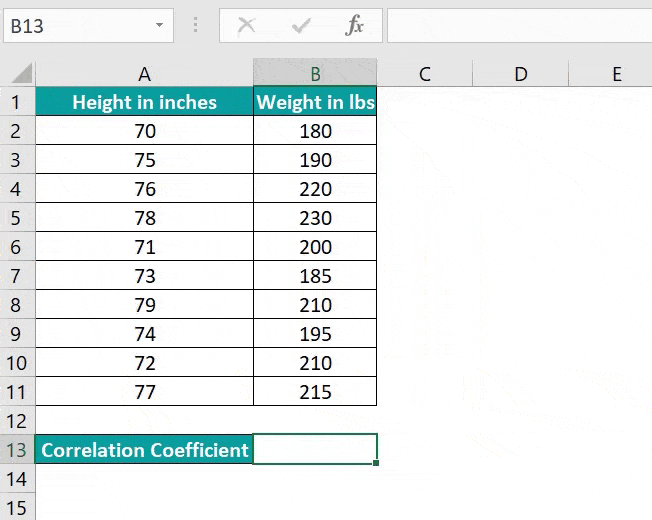Screen dimensions: 652x520
Task: Select row 9 header
Action: coord(17,333)
